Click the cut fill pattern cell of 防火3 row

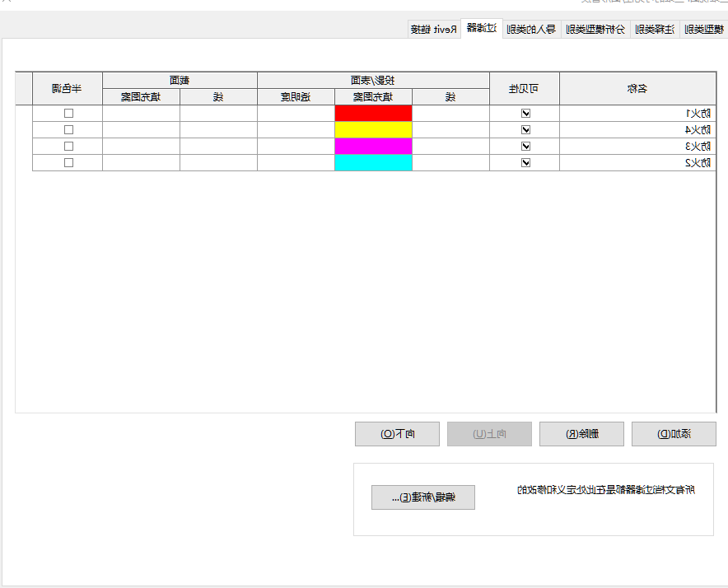click(141, 147)
